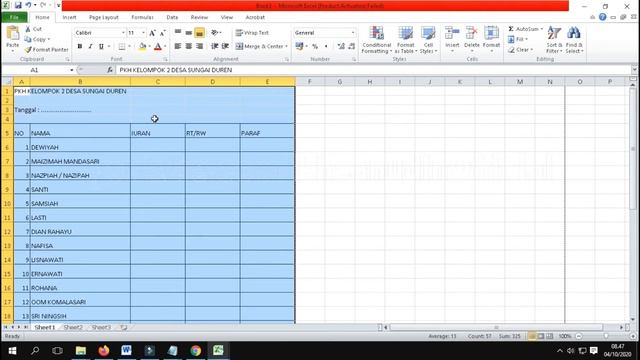Open the General number format dropdown
This screenshot has height=360, width=640.
(x=353, y=33)
